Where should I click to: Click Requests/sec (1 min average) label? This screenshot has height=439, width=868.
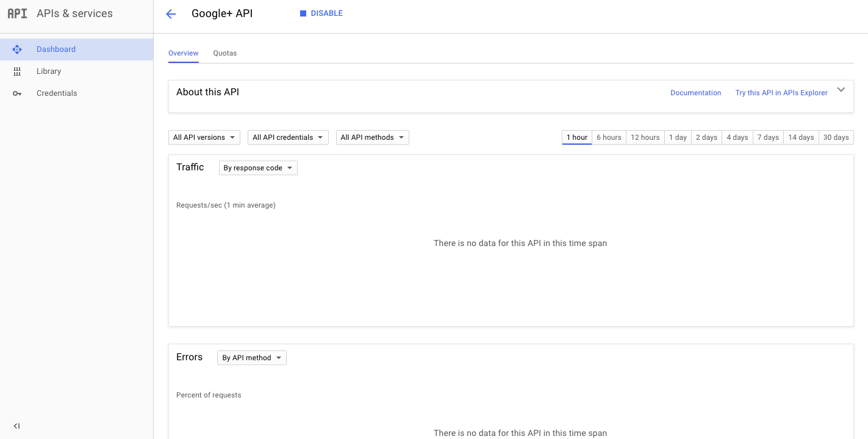point(226,205)
